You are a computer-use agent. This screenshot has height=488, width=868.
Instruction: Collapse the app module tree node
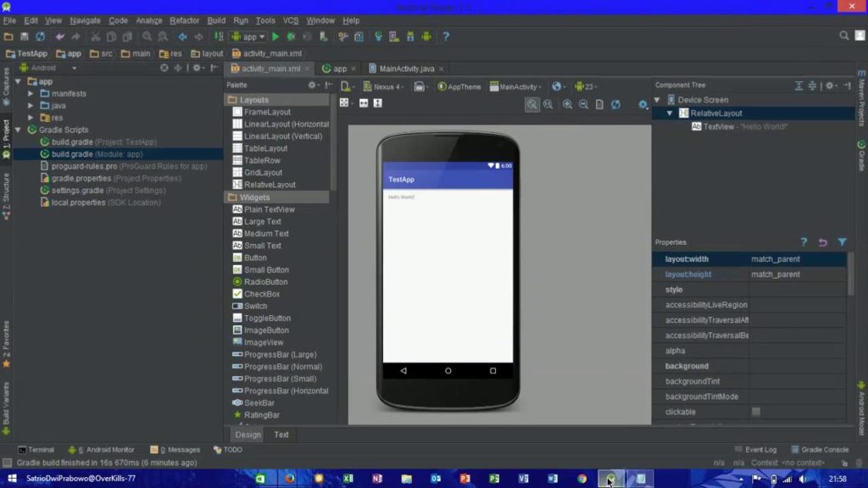coord(19,81)
